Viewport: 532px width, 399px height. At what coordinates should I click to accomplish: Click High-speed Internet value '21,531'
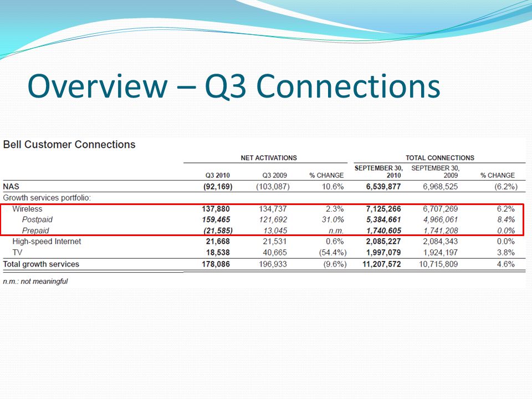click(275, 242)
